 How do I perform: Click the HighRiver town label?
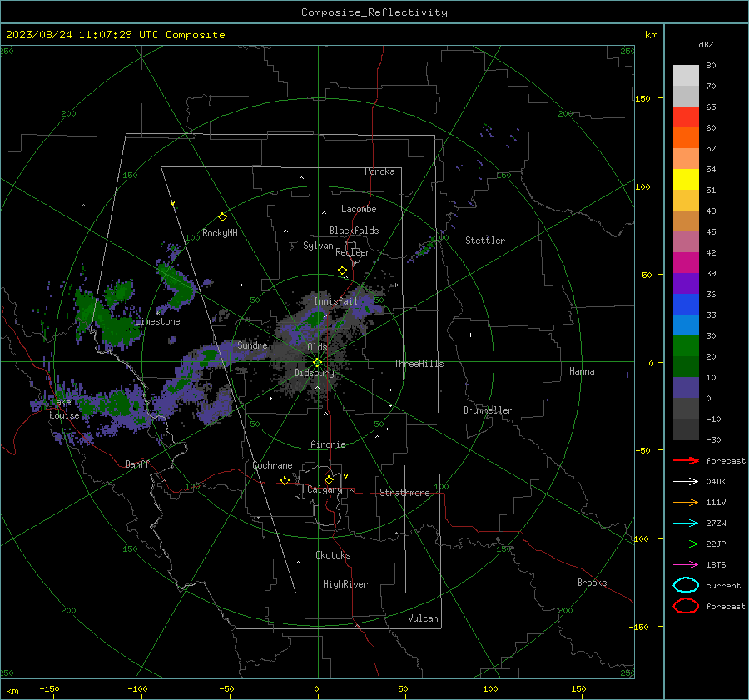pos(345,584)
